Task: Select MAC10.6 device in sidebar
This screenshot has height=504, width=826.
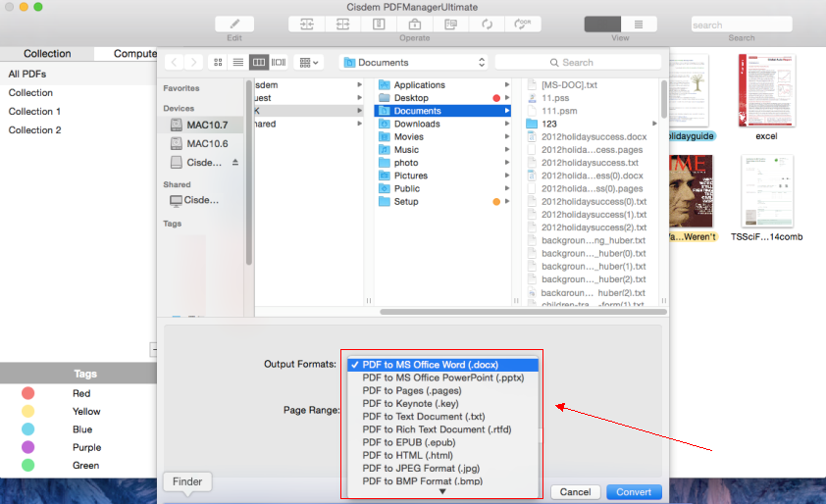Action: (200, 144)
